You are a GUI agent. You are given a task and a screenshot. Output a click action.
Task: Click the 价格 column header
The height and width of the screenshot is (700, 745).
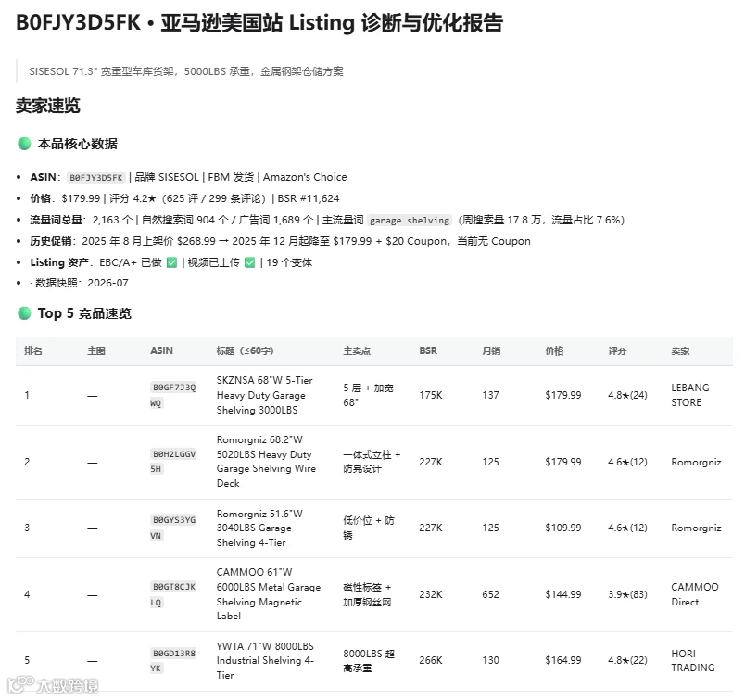click(554, 351)
